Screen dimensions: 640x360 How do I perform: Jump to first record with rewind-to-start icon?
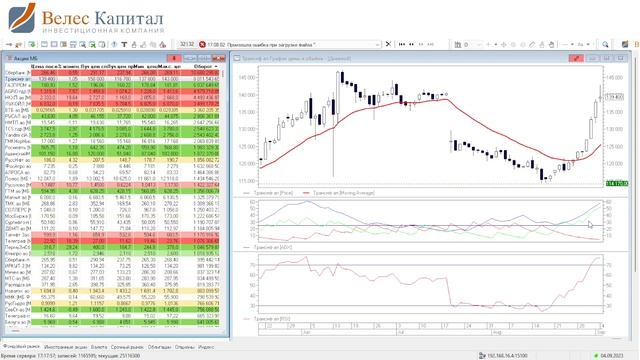(x=402, y=44)
